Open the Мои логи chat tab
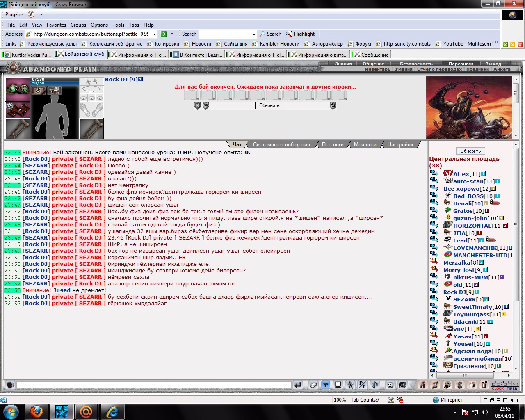The width and height of the screenshot is (525, 420). [365, 144]
